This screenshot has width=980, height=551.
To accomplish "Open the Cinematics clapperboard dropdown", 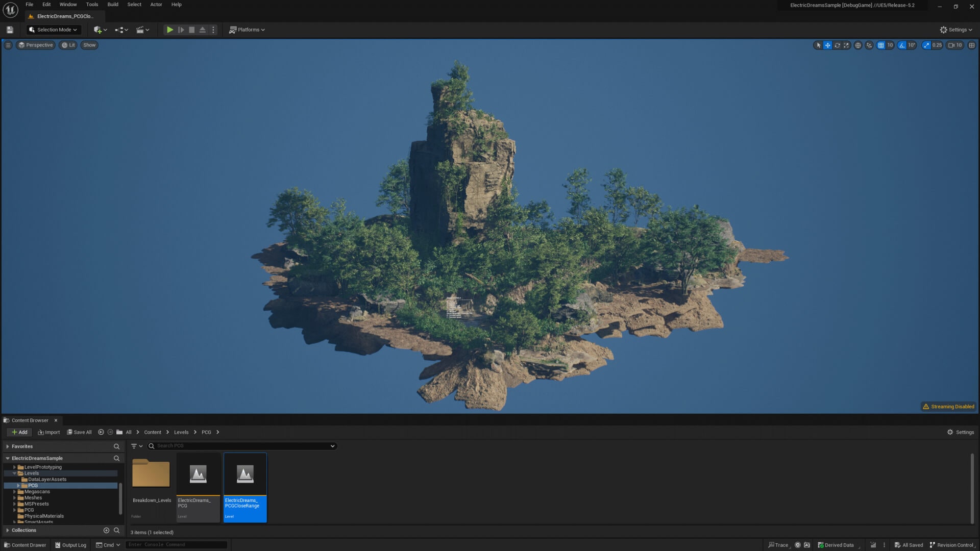I will coord(142,30).
